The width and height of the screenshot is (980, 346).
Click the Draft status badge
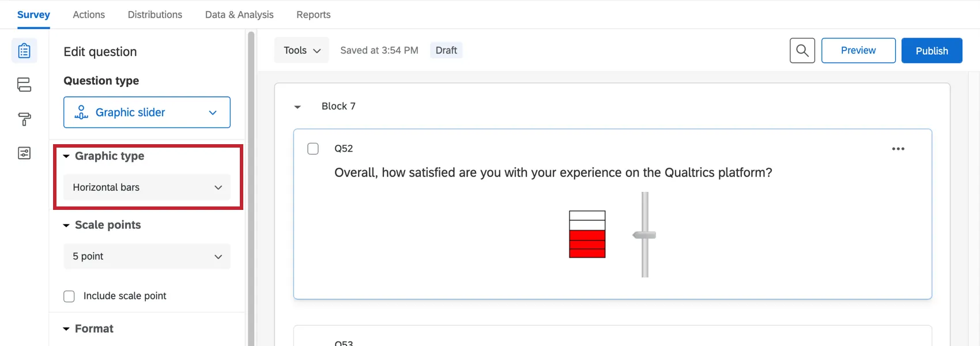[x=446, y=50]
